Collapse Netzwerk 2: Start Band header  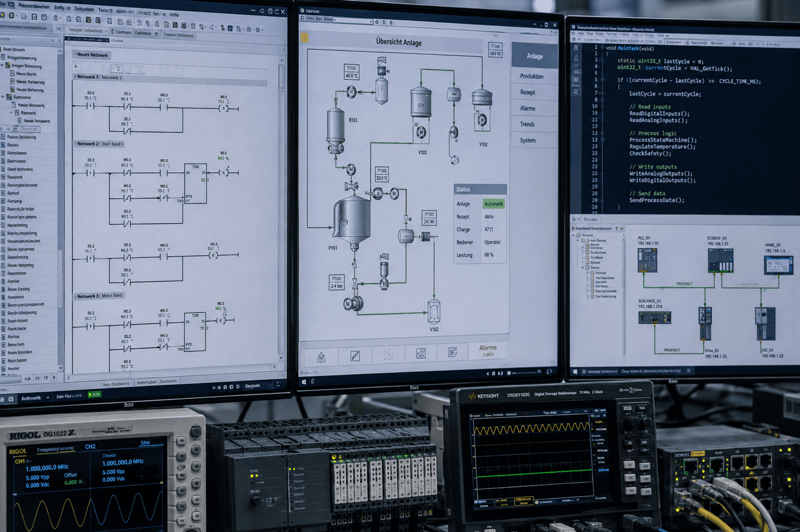coord(75,144)
